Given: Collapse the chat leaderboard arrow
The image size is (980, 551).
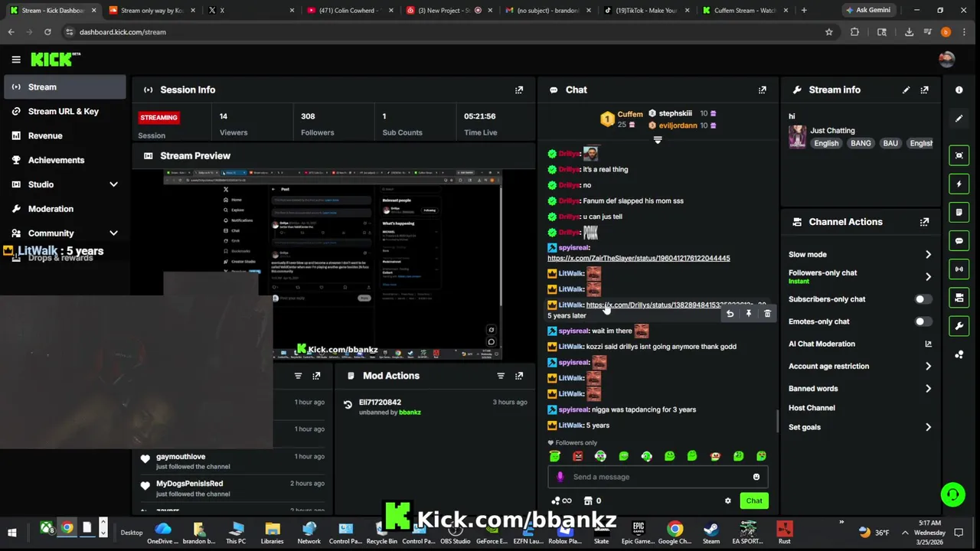Looking at the screenshot, I should [657, 140].
